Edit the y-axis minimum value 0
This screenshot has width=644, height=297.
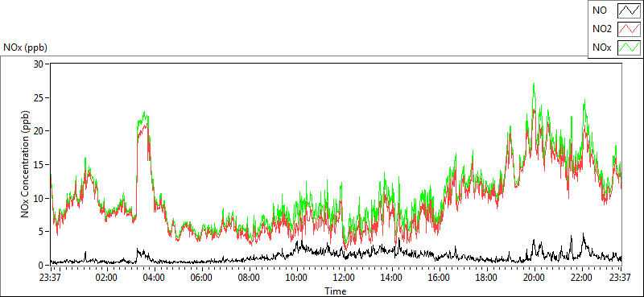[42, 265]
